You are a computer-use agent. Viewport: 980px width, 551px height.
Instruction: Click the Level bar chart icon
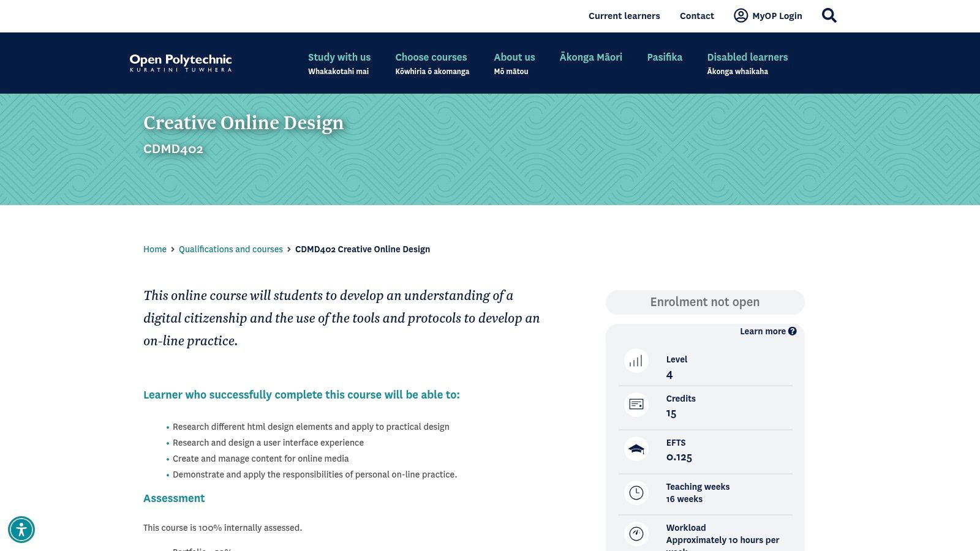(636, 361)
